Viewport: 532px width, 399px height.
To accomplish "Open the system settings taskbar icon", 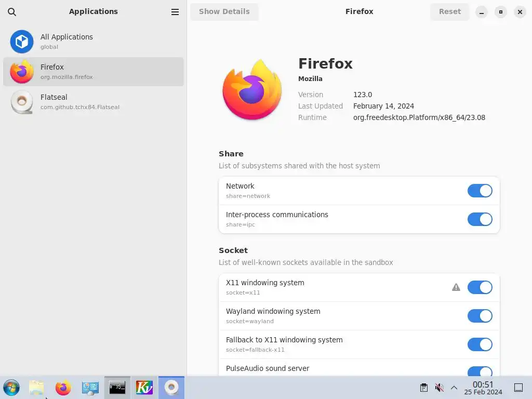I will 90,388.
